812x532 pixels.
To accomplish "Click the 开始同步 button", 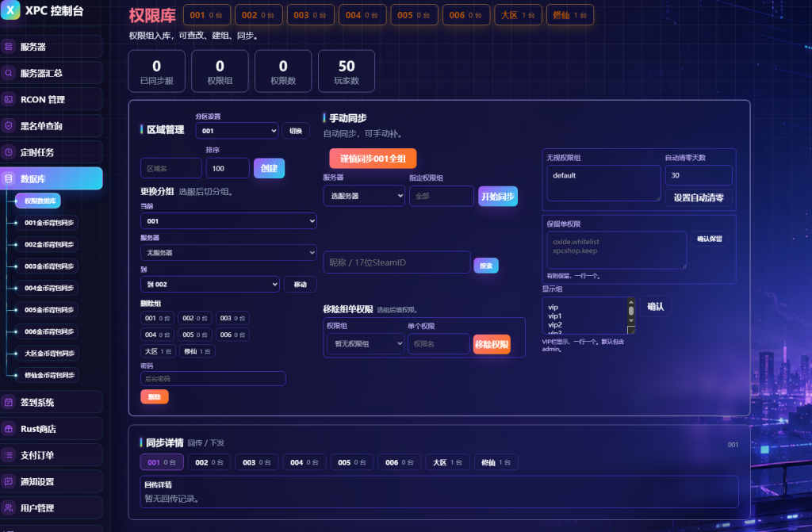I will click(498, 197).
